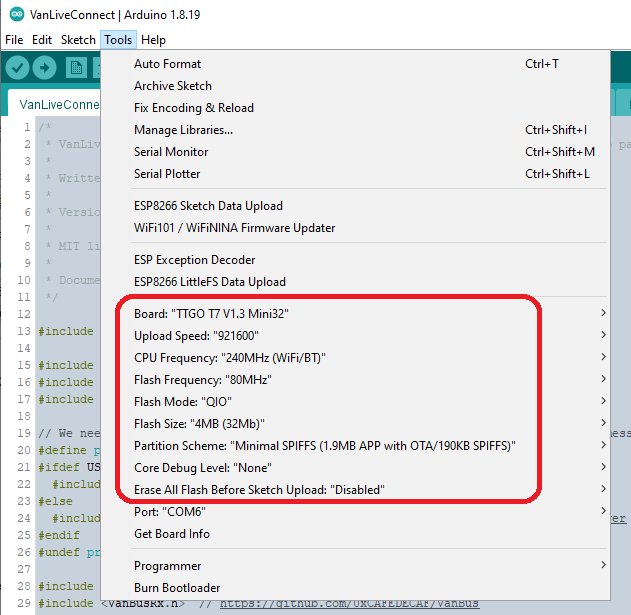Click the Arduino logo in title bar
This screenshot has width=631, height=615.
pos(17,15)
